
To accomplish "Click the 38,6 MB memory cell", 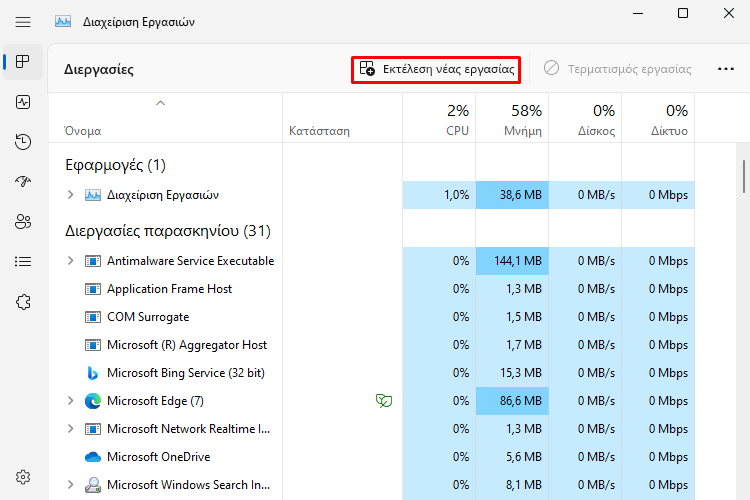I will [x=512, y=195].
